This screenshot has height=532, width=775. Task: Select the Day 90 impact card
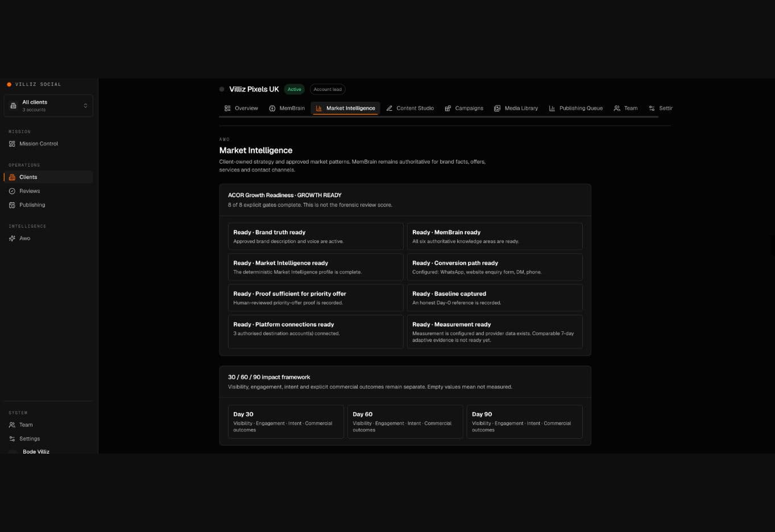click(x=525, y=422)
